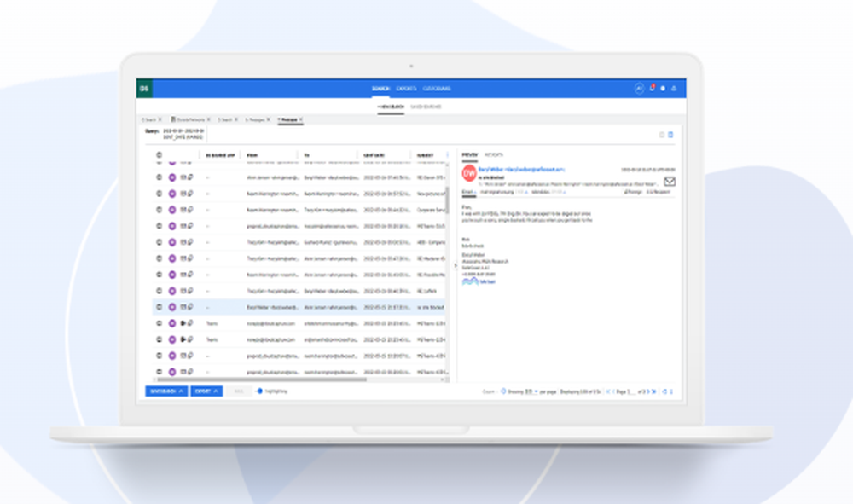853x504 pixels.
Task: Sort by the Subject column header
Action: (x=425, y=155)
